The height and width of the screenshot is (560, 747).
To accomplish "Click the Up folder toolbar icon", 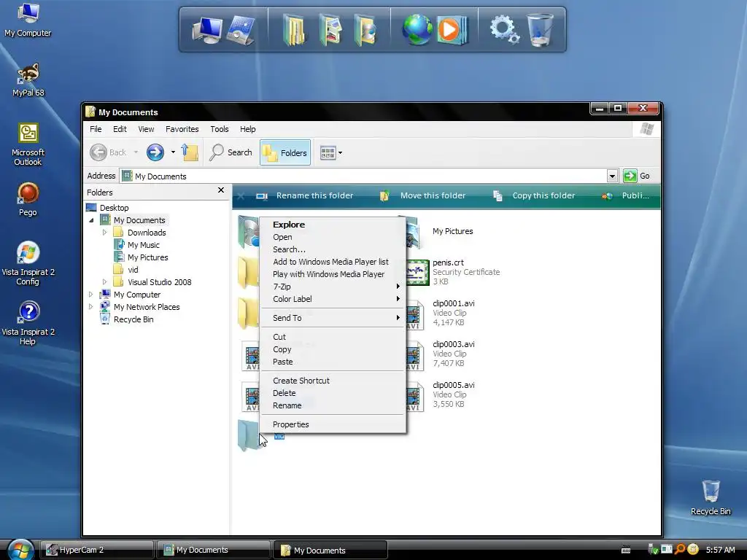I will [190, 152].
